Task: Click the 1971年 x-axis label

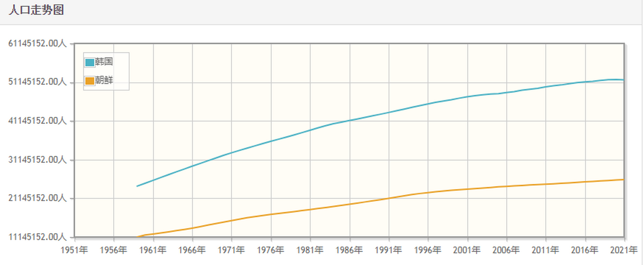Action: 231,250
